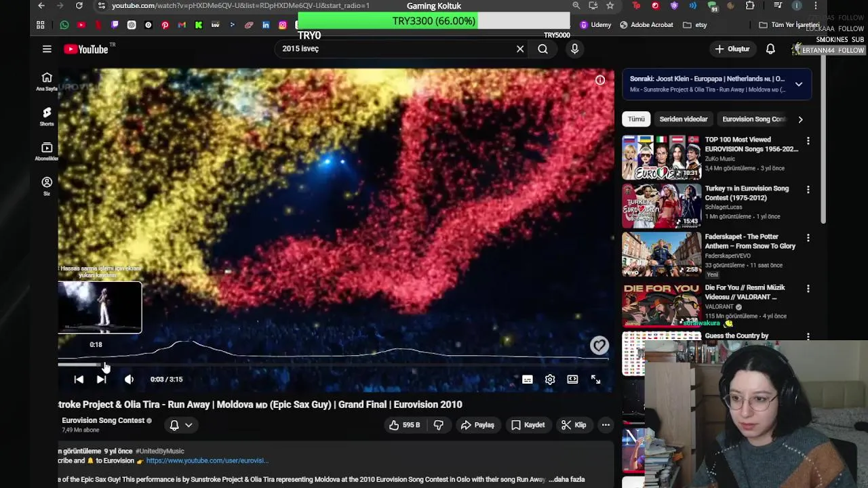868x488 pixels.
Task: Toggle theater mode on the player
Action: pos(572,380)
